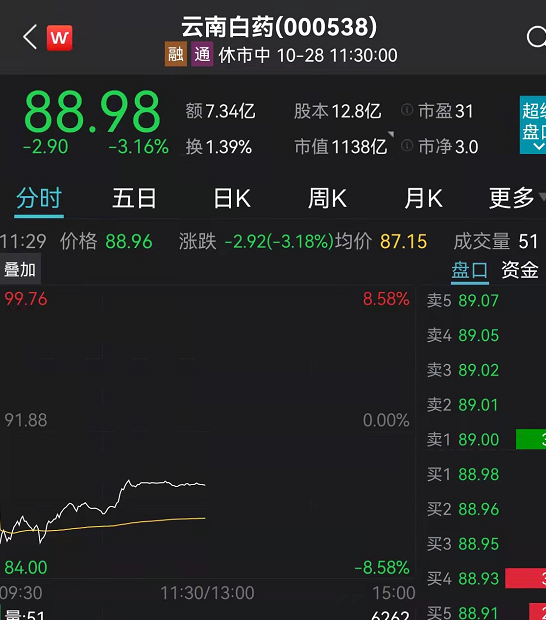Tap market cap 市值 1138亿
This screenshot has width=546, height=620.
click(x=340, y=147)
